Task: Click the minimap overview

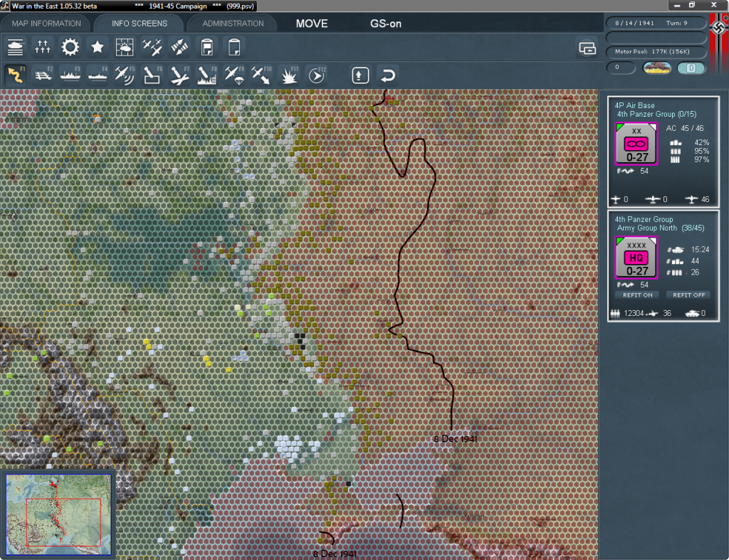Action: (58, 514)
